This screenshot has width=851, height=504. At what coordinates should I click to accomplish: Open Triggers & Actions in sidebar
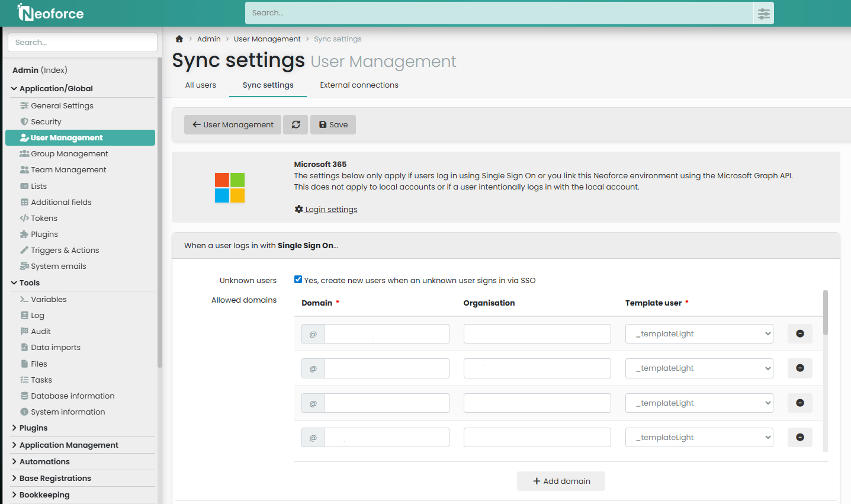coord(65,250)
